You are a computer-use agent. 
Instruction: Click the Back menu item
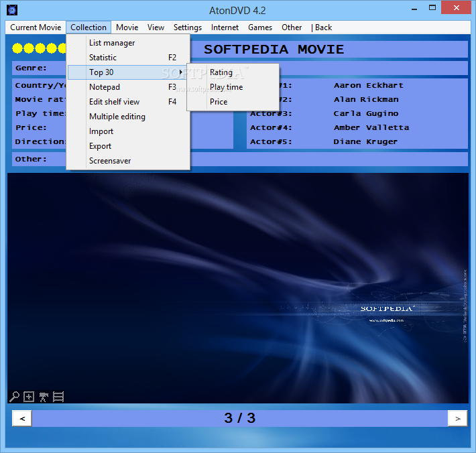(x=322, y=27)
